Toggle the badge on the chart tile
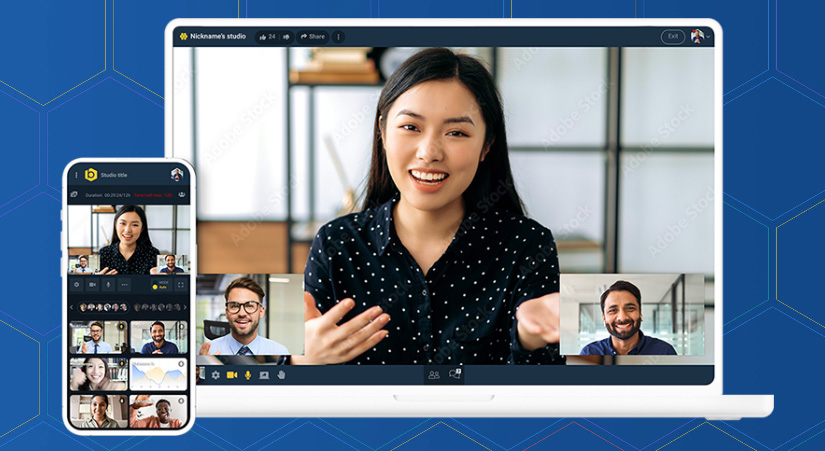 (x=182, y=364)
